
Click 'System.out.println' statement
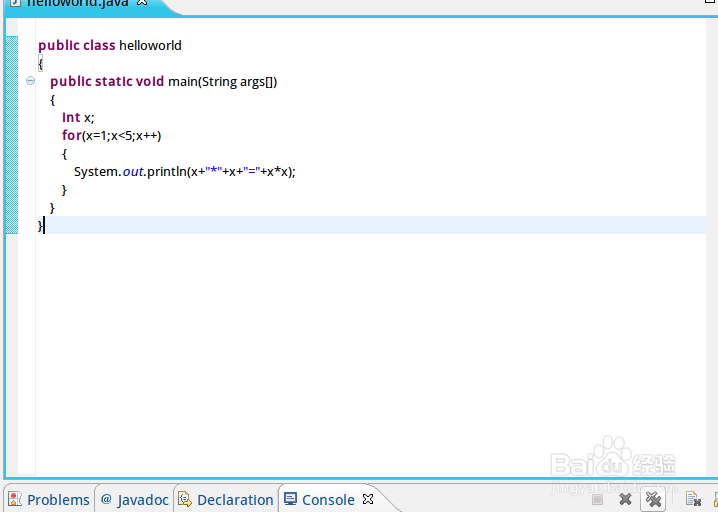point(185,172)
